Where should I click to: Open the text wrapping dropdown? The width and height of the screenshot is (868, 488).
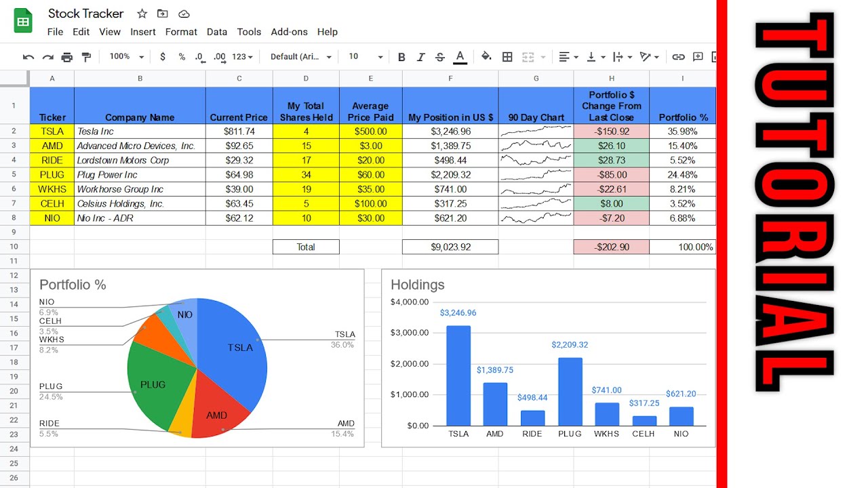coord(622,57)
